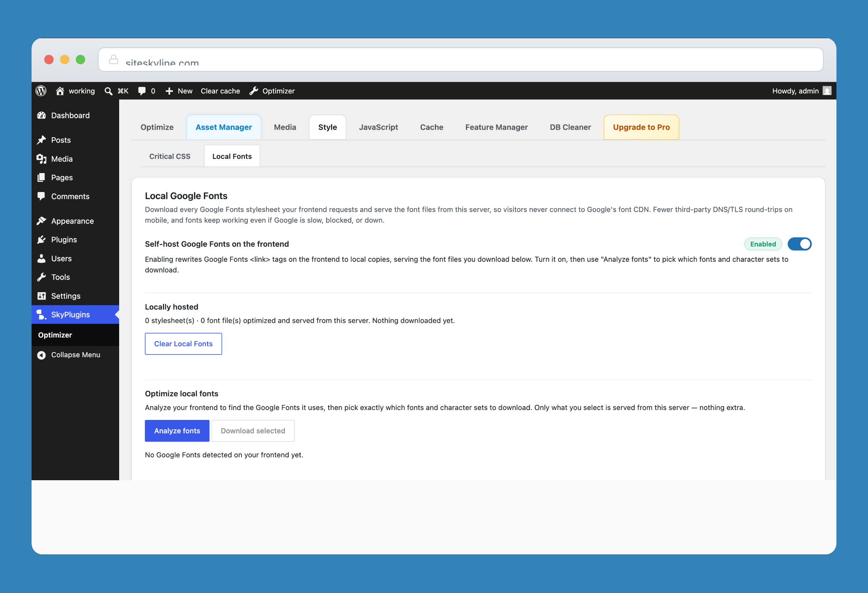The height and width of the screenshot is (593, 868).
Task: Click the Pages icon in sidebar
Action: point(41,177)
